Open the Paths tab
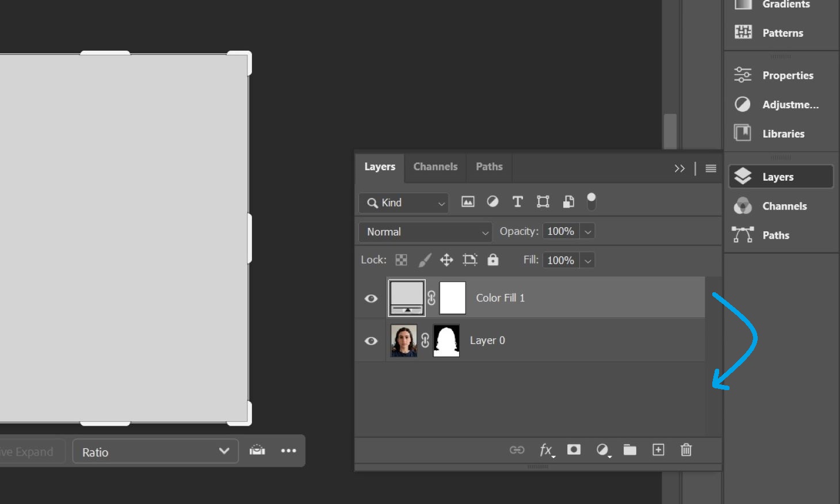 [488, 167]
